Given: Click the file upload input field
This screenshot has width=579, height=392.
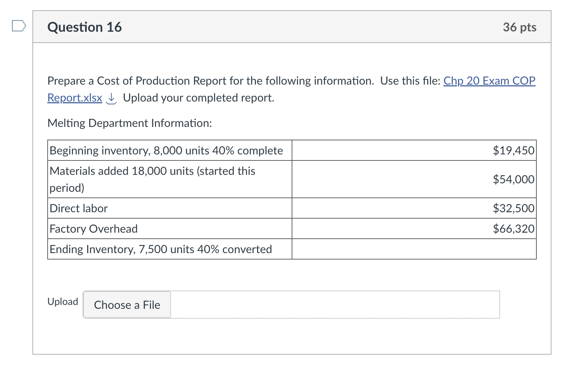Looking at the screenshot, I should tap(335, 305).
